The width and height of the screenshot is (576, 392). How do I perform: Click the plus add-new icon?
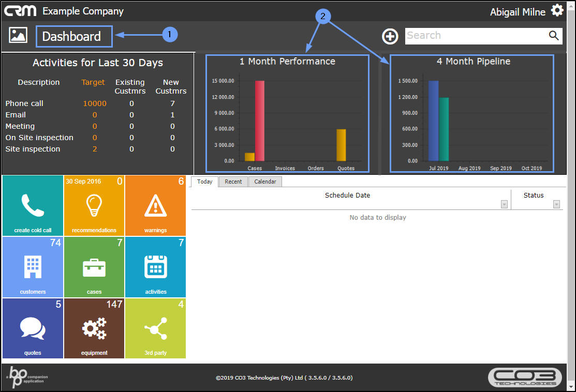point(390,36)
